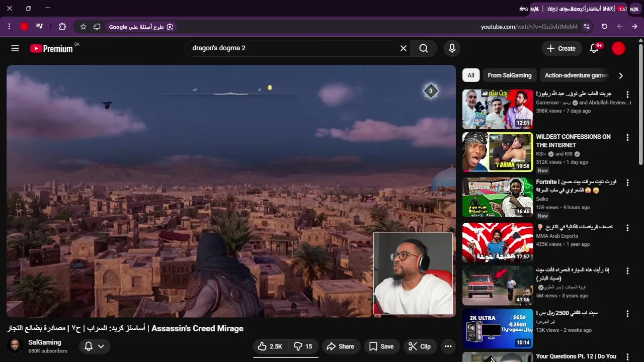Open options menu for Fortnite Seiko video
This screenshot has width=644, height=362.
pyautogui.click(x=627, y=183)
